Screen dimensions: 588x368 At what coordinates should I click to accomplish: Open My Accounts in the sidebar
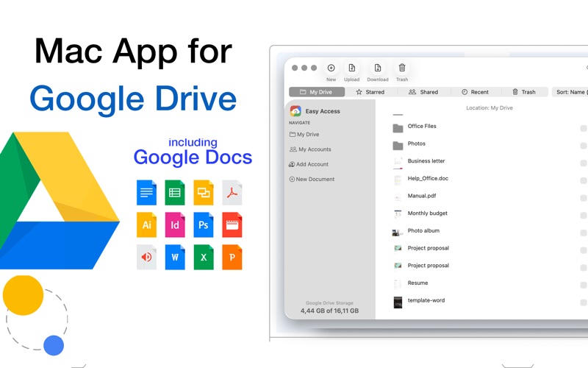coord(310,149)
